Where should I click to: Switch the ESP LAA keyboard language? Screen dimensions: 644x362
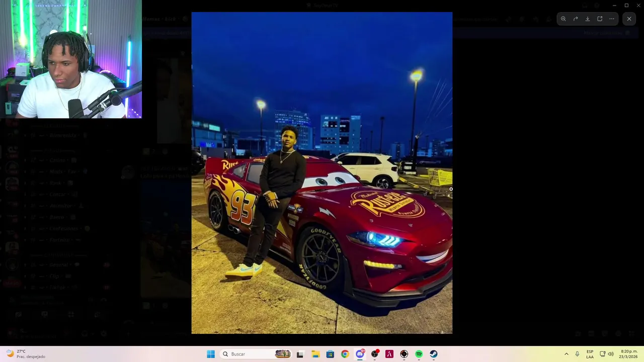pyautogui.click(x=590, y=354)
